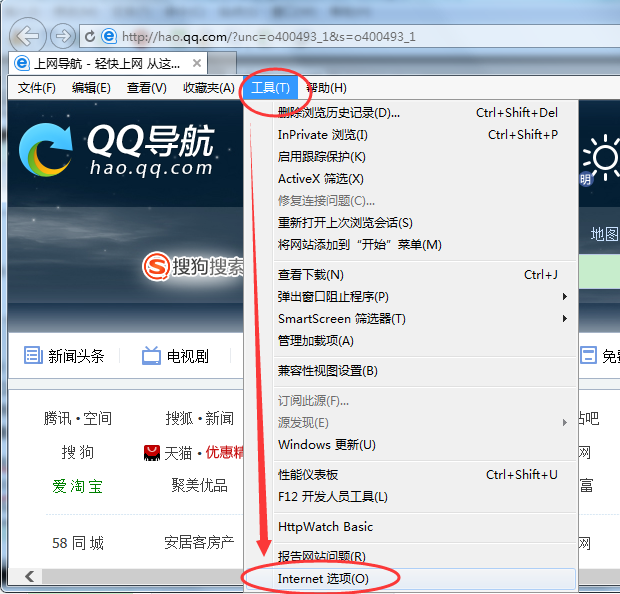Click the browser Forward arrow button
Viewport: 620px width, 594px height.
[62, 36]
